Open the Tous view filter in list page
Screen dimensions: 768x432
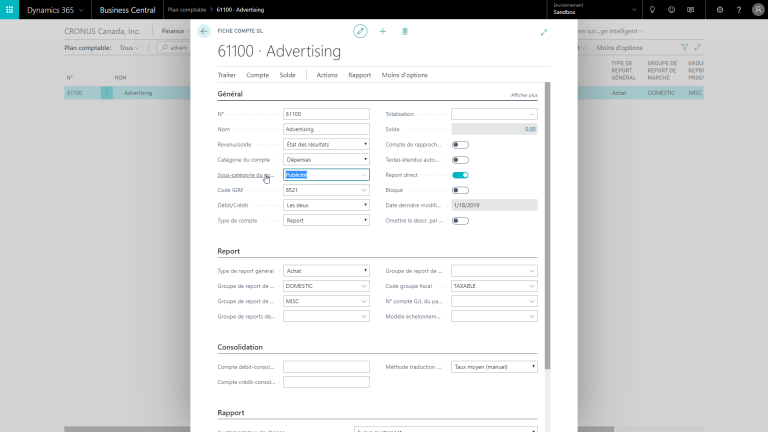(129, 48)
